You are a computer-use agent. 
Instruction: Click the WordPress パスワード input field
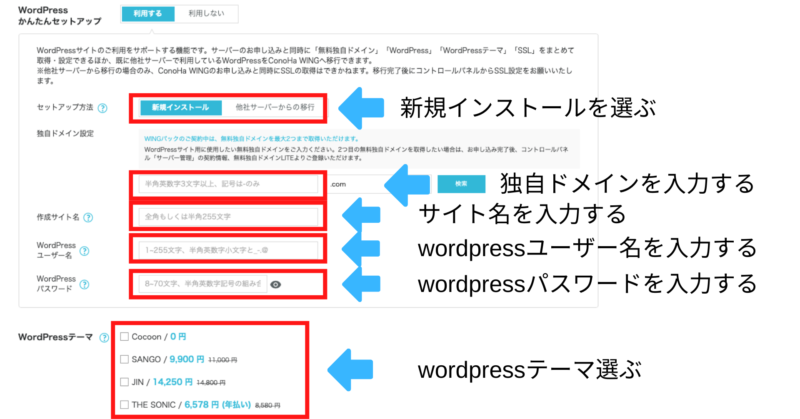click(203, 284)
